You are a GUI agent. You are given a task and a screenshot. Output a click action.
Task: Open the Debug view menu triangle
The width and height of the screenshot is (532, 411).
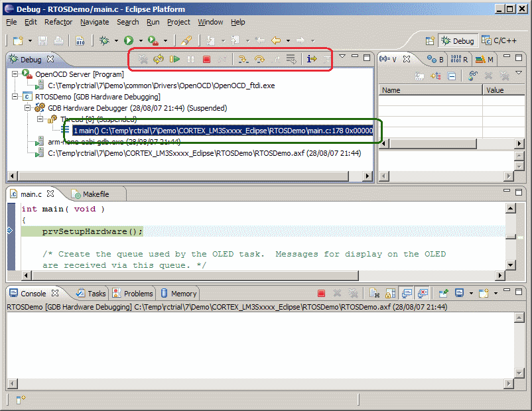pyautogui.click(x=342, y=56)
